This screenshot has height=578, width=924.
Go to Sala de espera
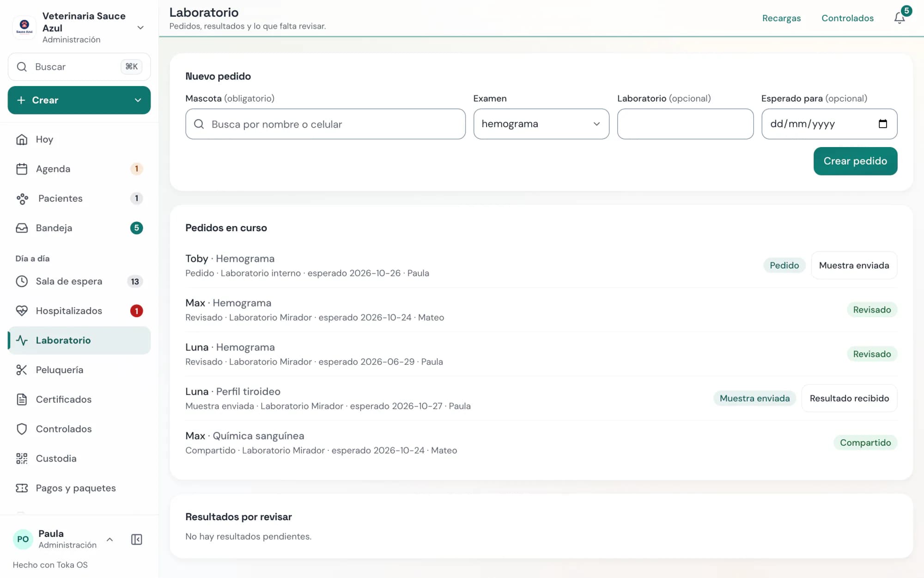pyautogui.click(x=79, y=281)
